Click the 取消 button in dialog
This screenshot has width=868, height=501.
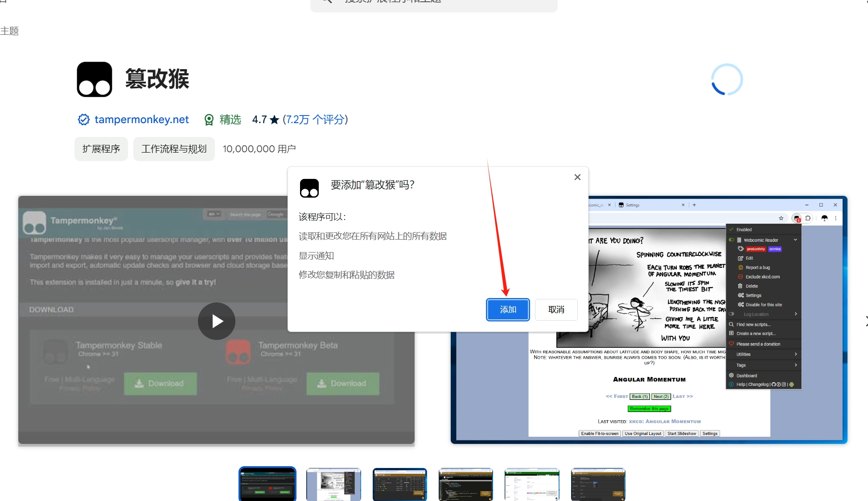pyautogui.click(x=556, y=310)
